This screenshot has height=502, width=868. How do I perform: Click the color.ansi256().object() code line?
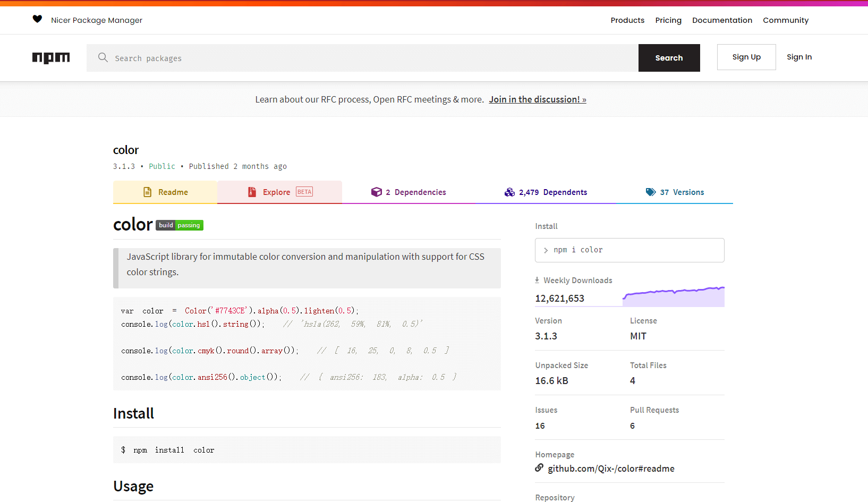pos(289,377)
